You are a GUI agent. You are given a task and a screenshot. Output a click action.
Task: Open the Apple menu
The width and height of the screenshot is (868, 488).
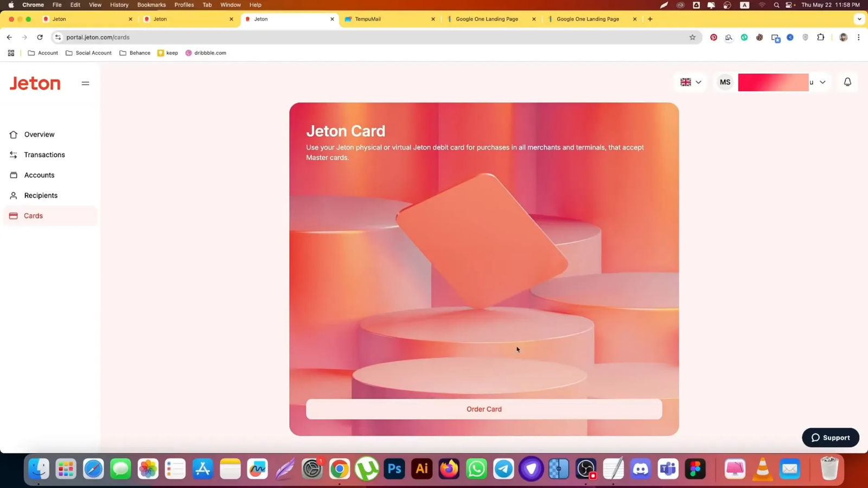click(x=11, y=5)
